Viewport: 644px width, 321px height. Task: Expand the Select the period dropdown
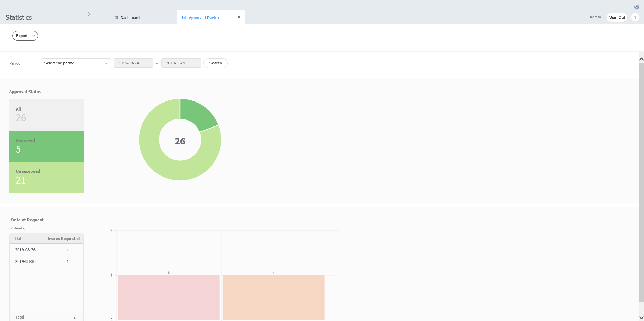76,63
